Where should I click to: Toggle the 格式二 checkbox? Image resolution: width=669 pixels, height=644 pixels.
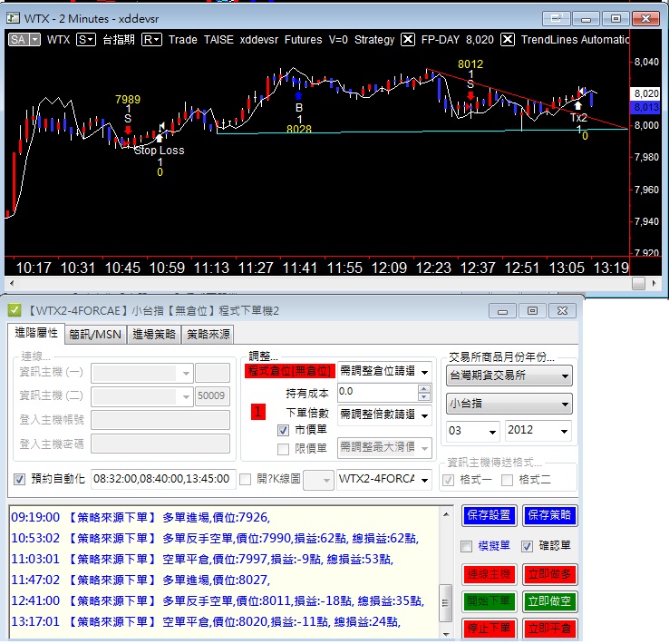(507, 480)
